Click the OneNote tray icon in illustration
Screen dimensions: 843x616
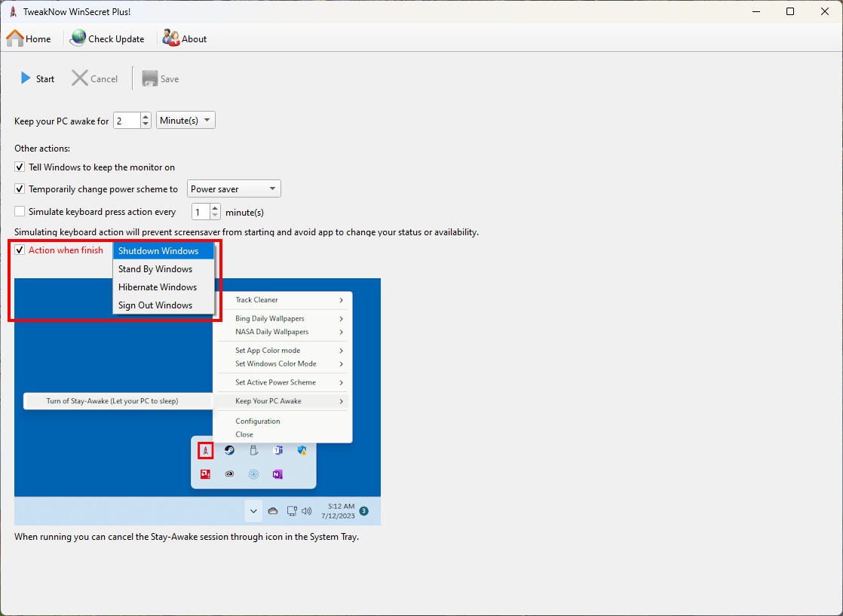(x=277, y=474)
